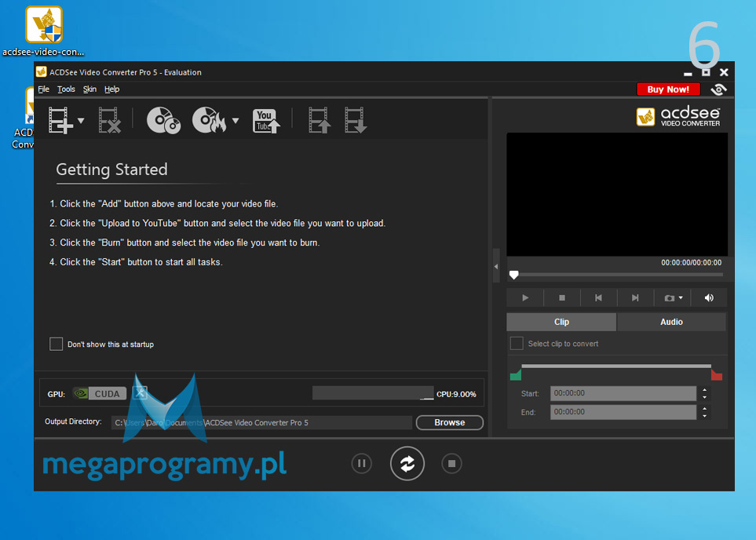Click the green clip start marker
The image size is (756, 540).
pyautogui.click(x=516, y=374)
